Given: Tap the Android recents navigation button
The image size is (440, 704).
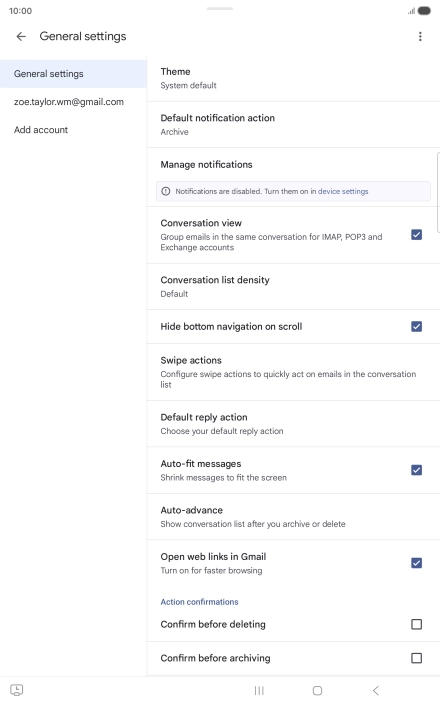Looking at the screenshot, I should click(x=259, y=690).
